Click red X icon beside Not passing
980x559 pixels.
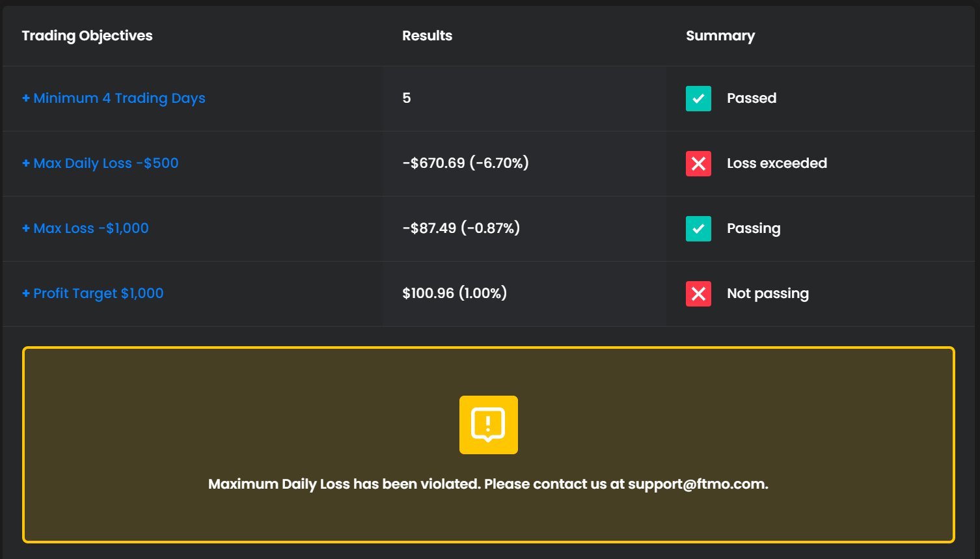[x=698, y=293]
